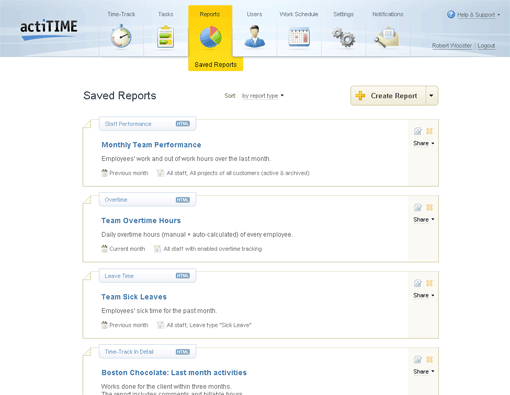Switch to the Settings tab label
510x395 pixels.
[x=343, y=14]
